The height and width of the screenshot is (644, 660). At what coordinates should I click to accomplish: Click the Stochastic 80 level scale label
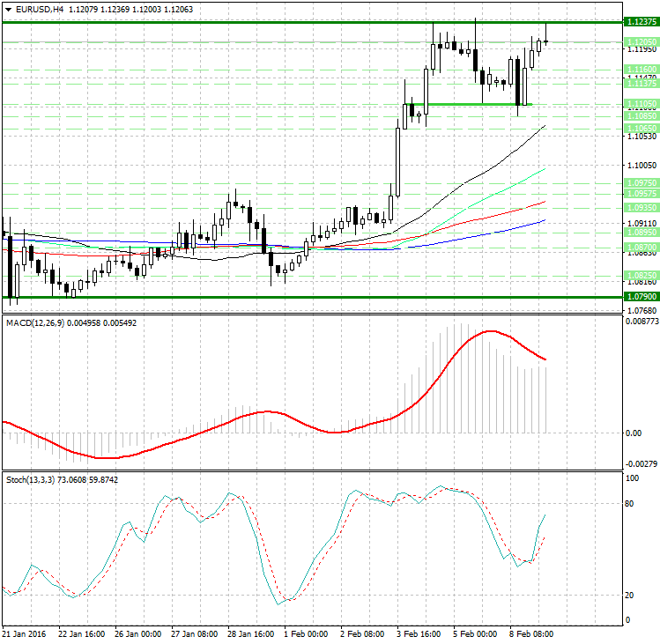(x=631, y=504)
